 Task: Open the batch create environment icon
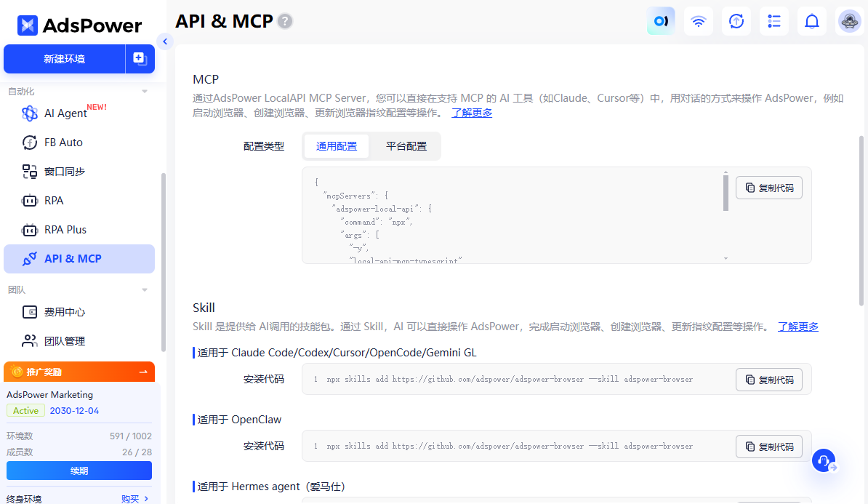pyautogui.click(x=140, y=59)
